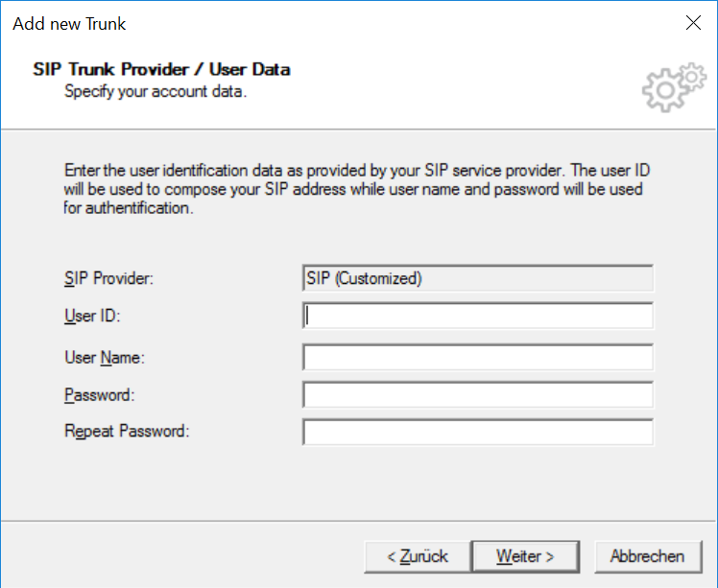
Task: Close the Add new Trunk dialog
Action: pyautogui.click(x=693, y=22)
